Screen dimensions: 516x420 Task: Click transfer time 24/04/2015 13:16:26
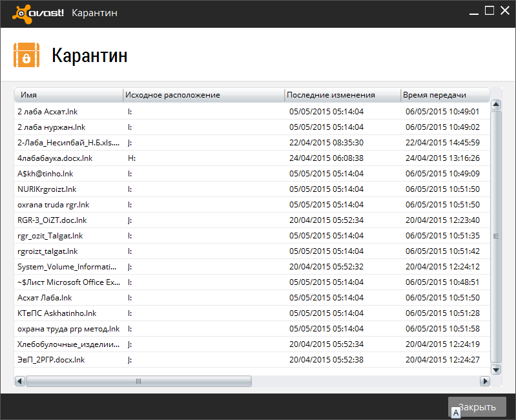click(x=442, y=158)
